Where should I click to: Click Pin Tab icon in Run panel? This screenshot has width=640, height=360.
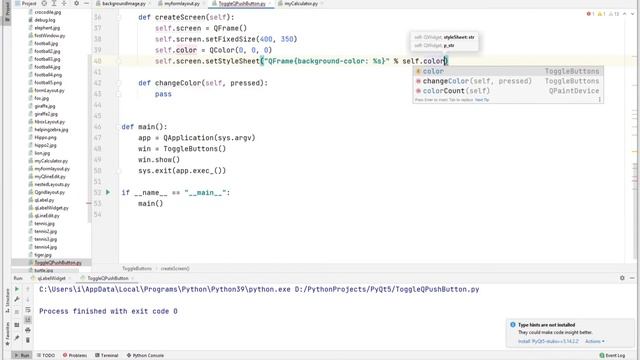(x=17, y=338)
